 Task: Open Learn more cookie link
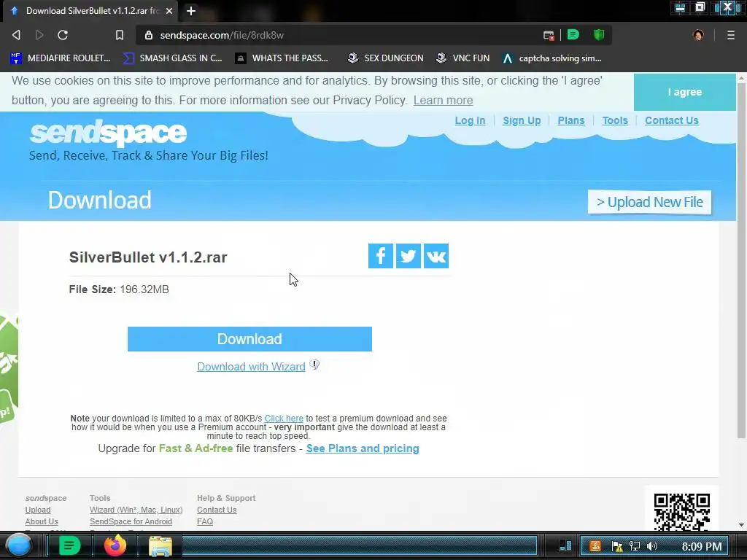coord(443,101)
